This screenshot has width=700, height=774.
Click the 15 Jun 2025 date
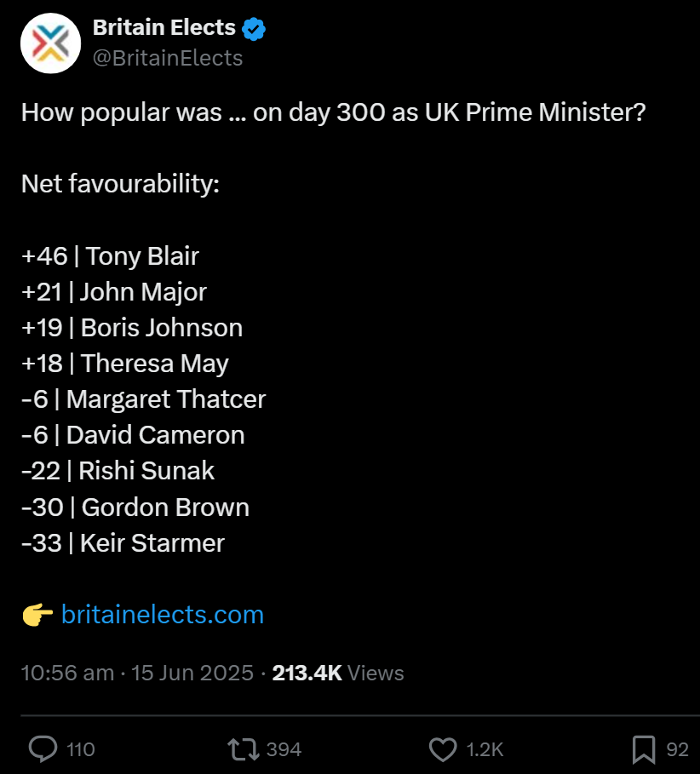click(192, 673)
